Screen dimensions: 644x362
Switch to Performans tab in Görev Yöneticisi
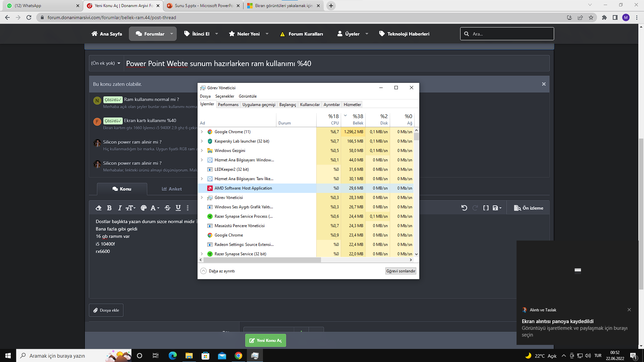pyautogui.click(x=228, y=105)
